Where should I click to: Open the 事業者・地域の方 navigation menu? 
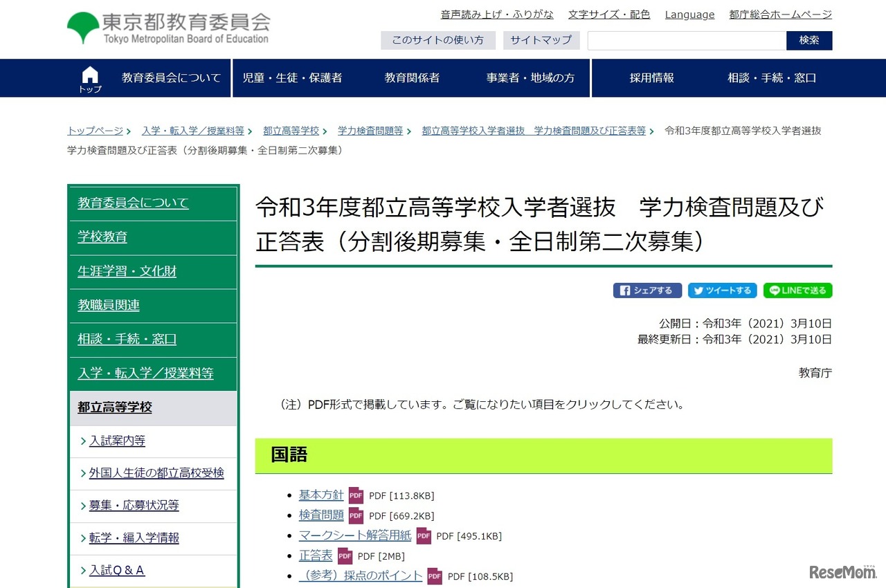(x=530, y=78)
